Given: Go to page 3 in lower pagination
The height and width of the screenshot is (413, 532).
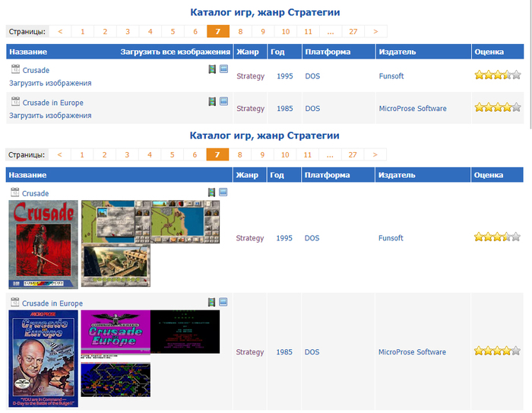Looking at the screenshot, I should tap(127, 155).
